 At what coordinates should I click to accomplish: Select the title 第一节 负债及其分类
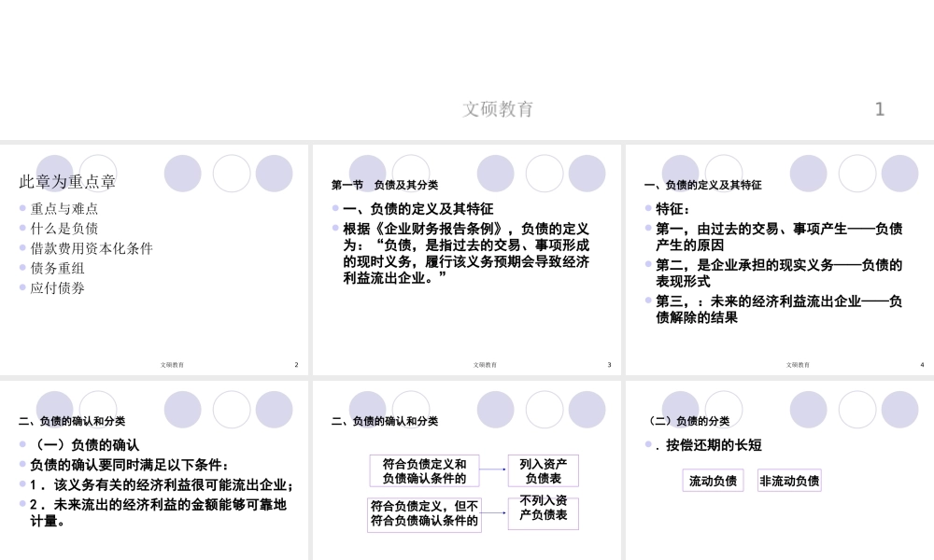coord(384,185)
